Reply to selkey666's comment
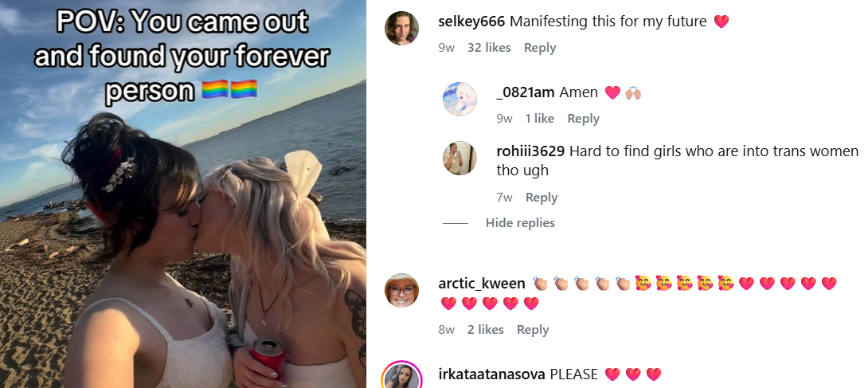 (540, 48)
